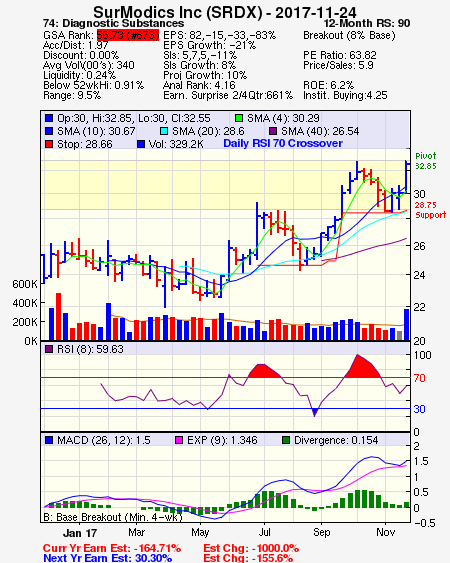Click the Anal Rank: 4.16 text
This screenshot has height=563, width=450.
[199, 85]
